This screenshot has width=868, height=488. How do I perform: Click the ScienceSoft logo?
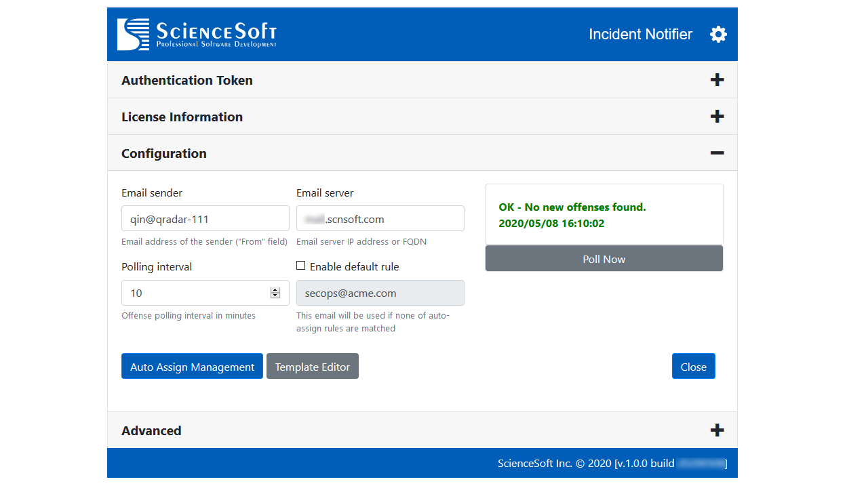pos(197,35)
